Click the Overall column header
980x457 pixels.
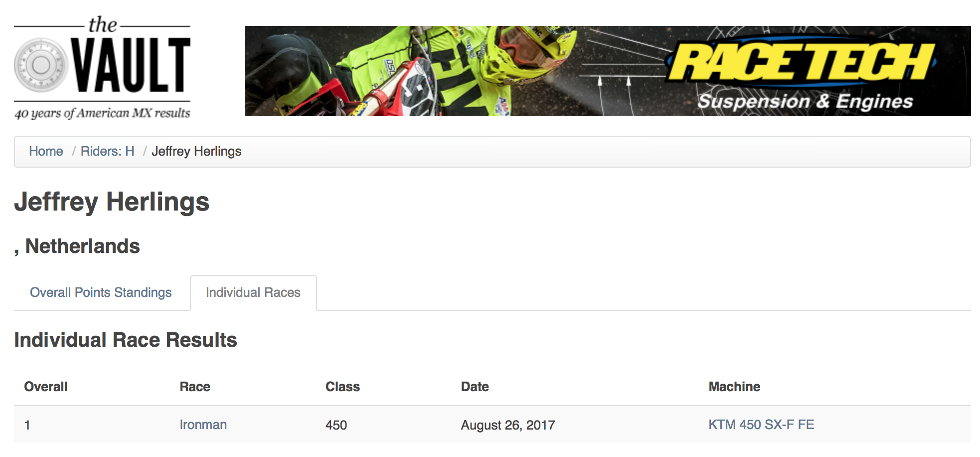46,387
